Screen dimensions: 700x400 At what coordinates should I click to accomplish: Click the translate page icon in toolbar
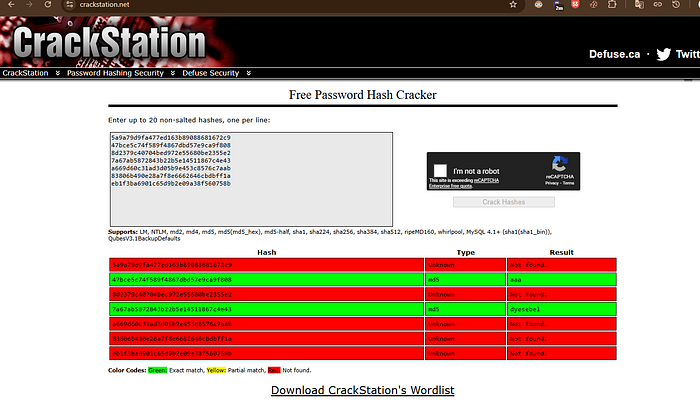point(639,4)
